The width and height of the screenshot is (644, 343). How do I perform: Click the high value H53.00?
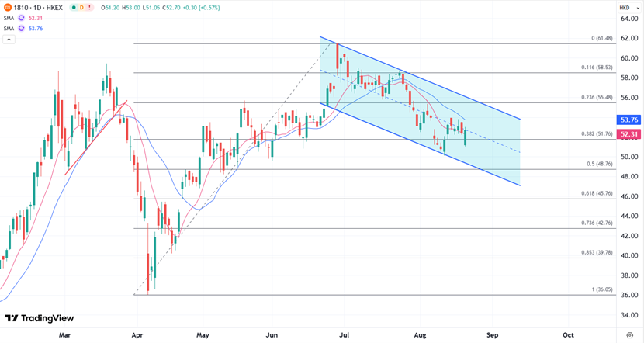point(131,8)
